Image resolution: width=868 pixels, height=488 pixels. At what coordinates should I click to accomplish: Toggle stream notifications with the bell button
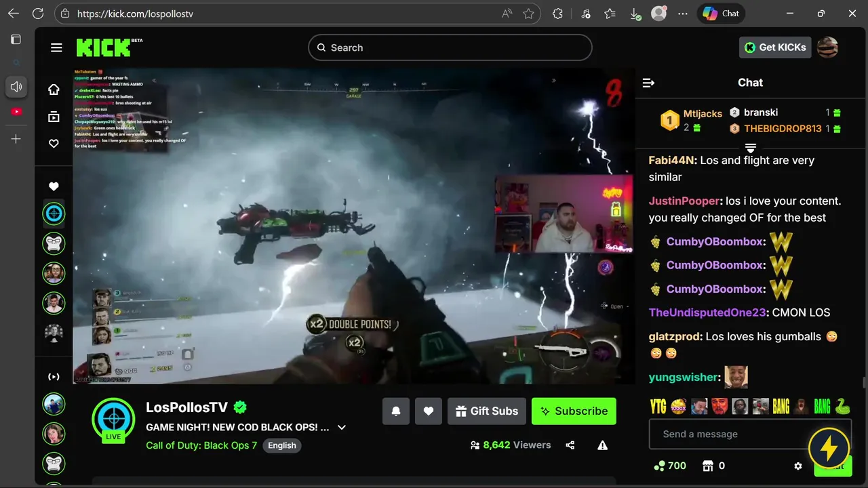click(396, 411)
